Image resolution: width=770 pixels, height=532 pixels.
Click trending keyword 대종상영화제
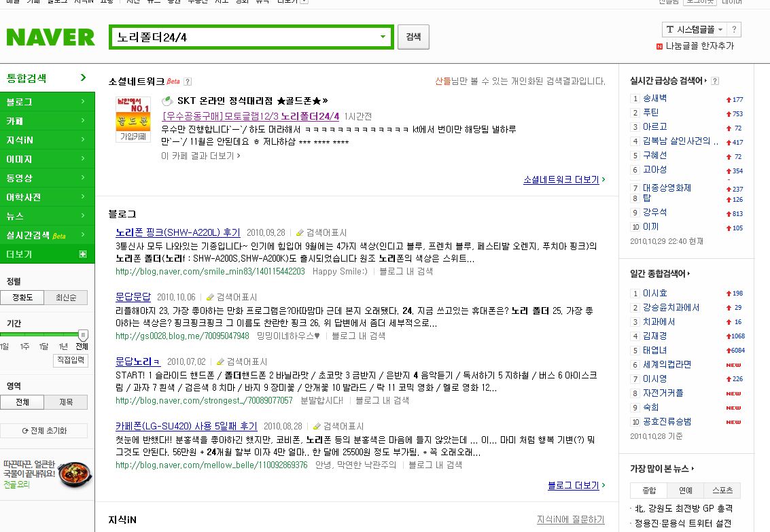coord(667,188)
